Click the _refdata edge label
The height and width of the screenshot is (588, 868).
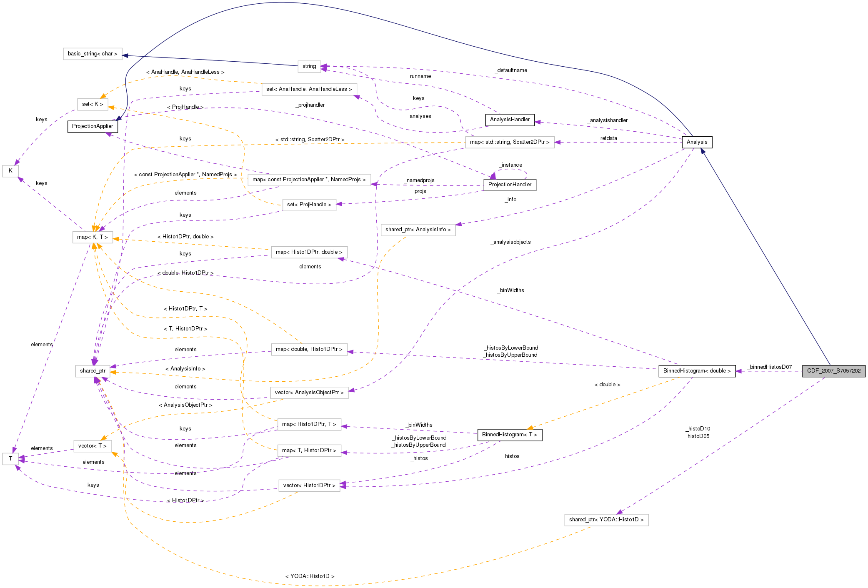(608, 138)
